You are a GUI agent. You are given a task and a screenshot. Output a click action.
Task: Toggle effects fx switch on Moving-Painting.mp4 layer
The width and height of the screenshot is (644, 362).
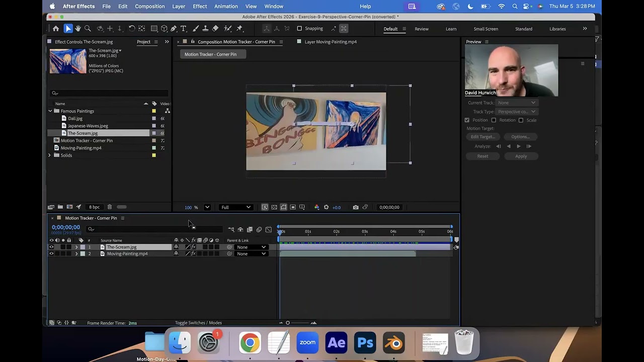(x=193, y=253)
